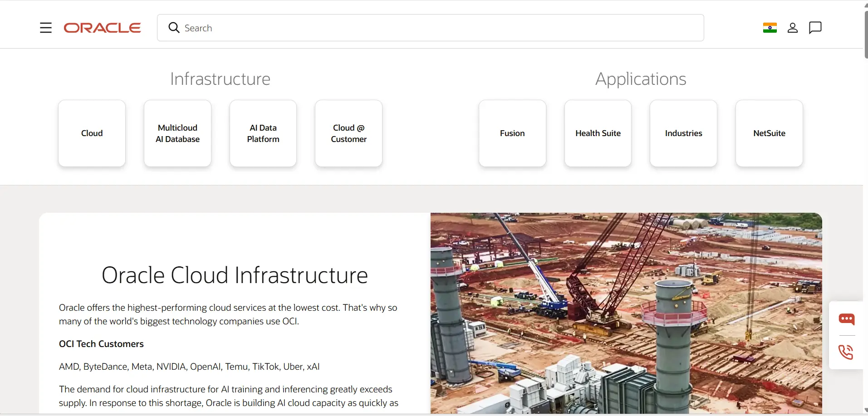868x416 pixels.
Task: Click the page vertical scrollbar thumb
Action: pyautogui.click(x=866, y=34)
